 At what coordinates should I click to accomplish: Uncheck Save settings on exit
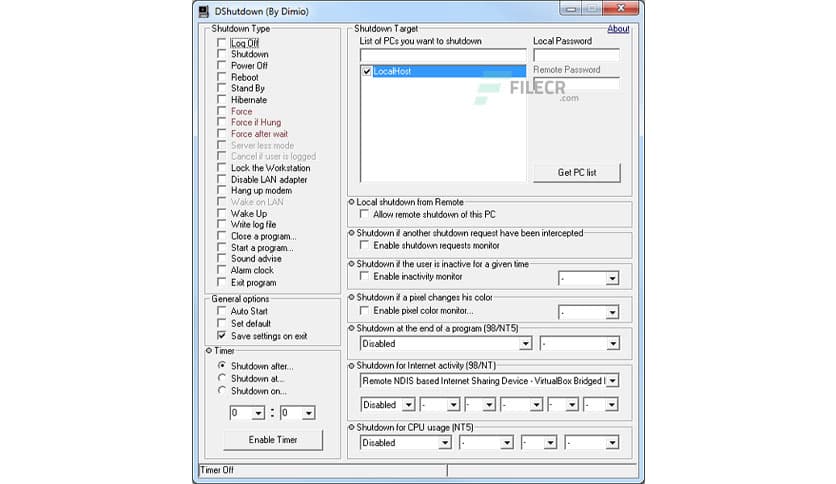pos(222,336)
